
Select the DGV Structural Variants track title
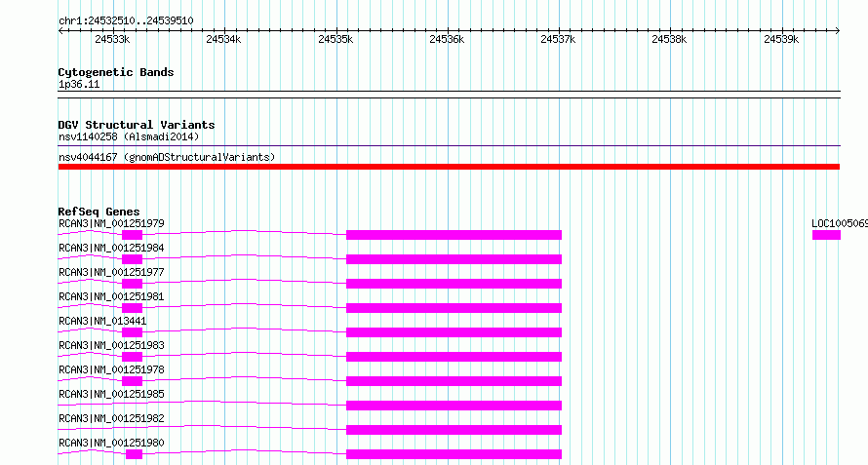click(137, 125)
